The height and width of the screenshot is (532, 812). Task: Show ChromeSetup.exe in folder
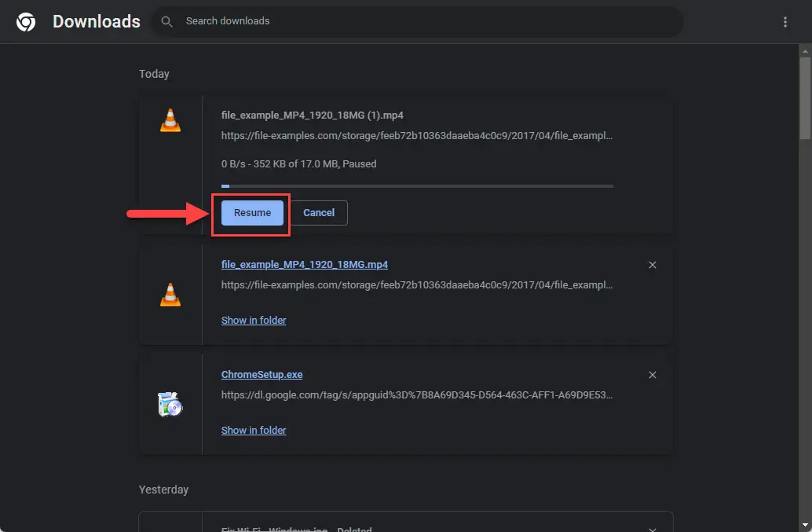tap(254, 431)
